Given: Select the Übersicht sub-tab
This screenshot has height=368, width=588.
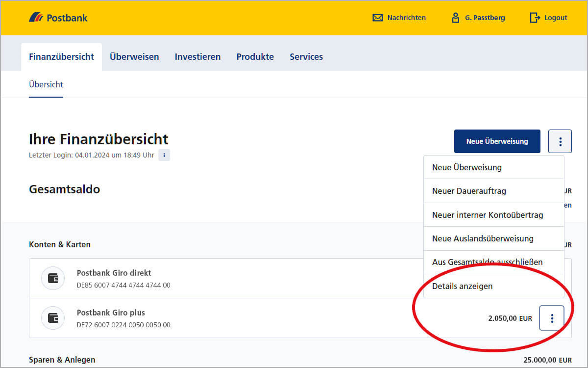Looking at the screenshot, I should point(46,84).
